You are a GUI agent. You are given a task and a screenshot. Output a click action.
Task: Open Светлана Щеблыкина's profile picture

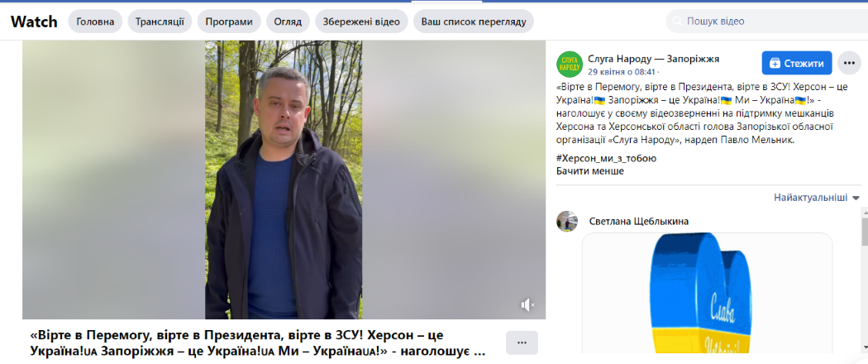coord(567,221)
